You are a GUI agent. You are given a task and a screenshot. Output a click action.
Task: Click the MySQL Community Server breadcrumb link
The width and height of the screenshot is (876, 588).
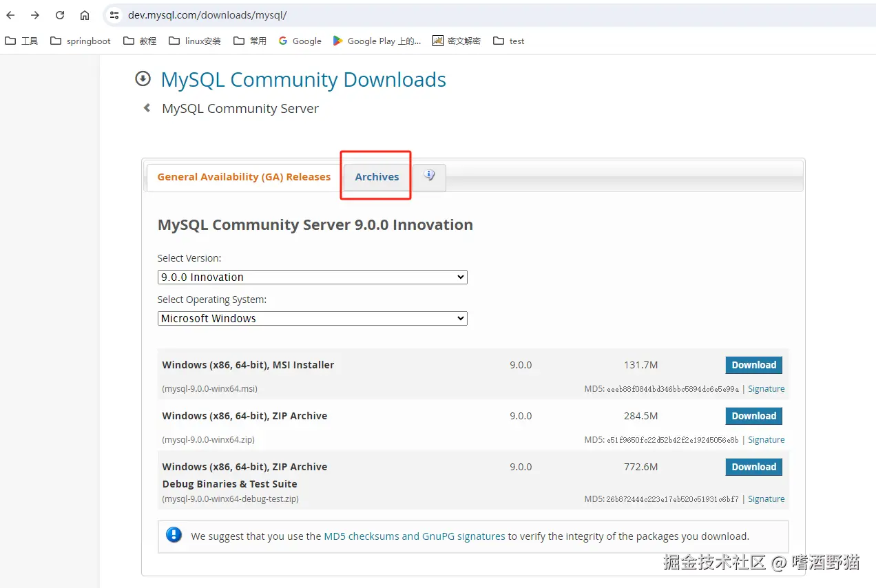tap(240, 108)
